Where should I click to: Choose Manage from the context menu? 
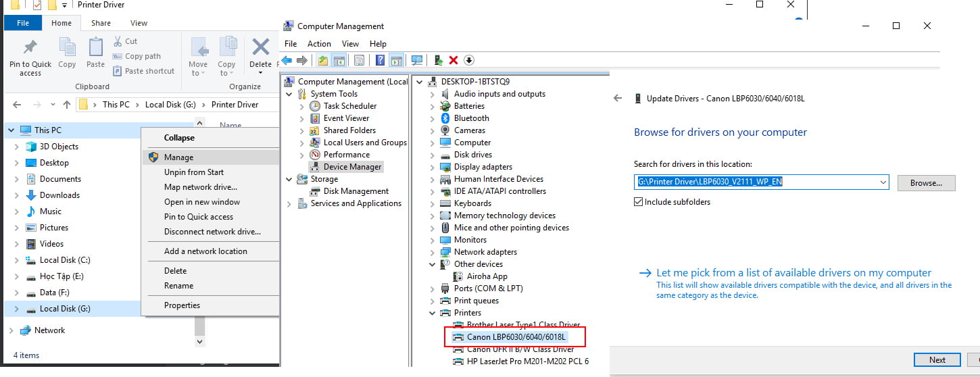[210, 157]
